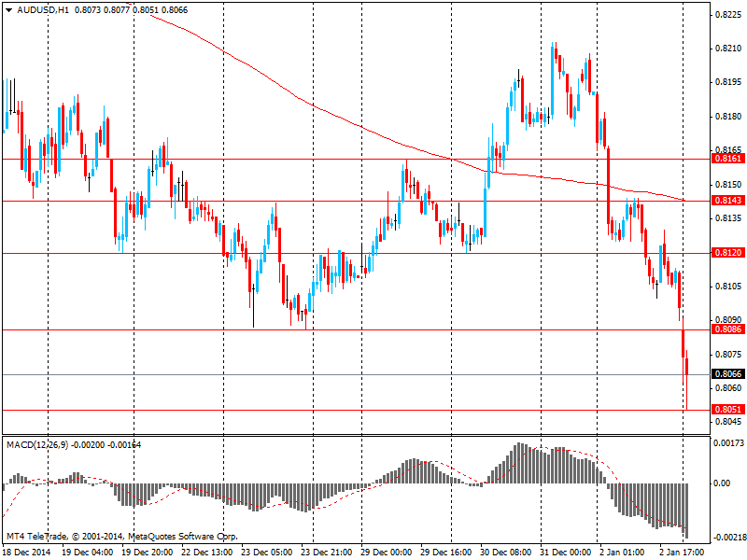This screenshot has width=747, height=560.
Task: Click the 0.00 MACD zero level label
Action: point(722,483)
